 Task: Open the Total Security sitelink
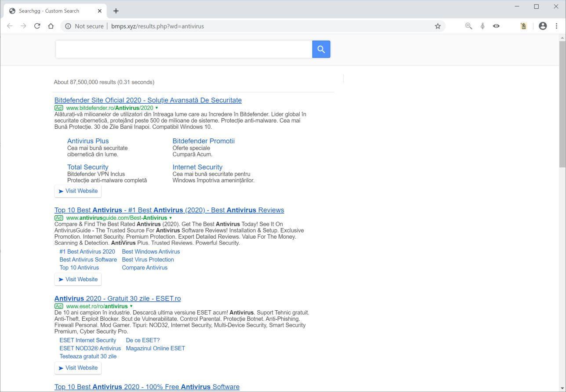click(87, 167)
